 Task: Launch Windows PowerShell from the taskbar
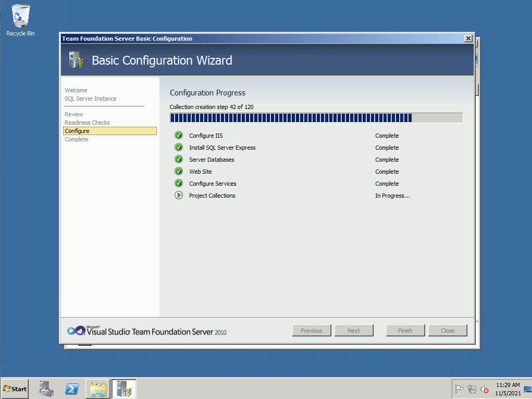72,389
